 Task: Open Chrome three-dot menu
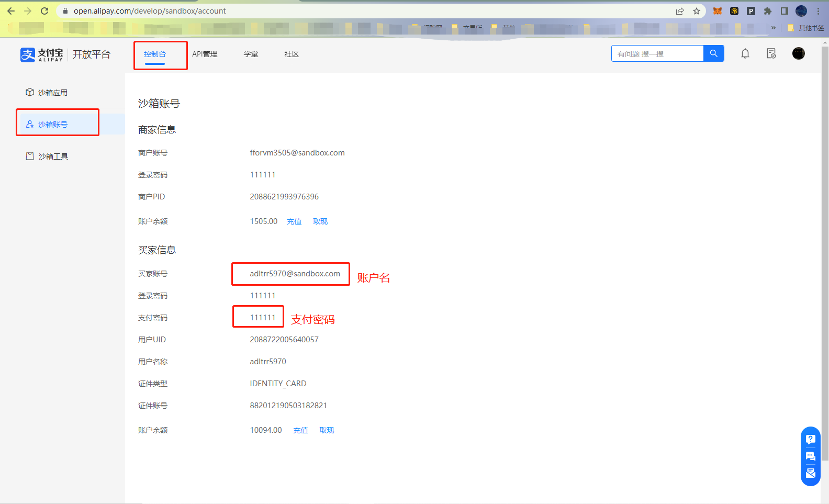[x=818, y=11]
